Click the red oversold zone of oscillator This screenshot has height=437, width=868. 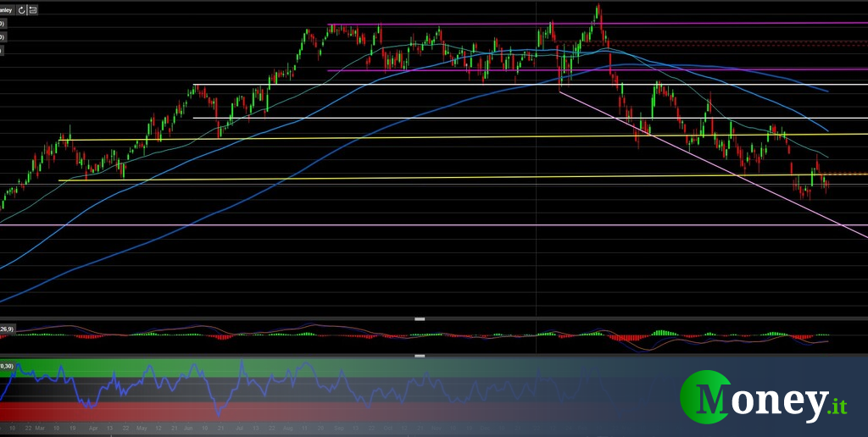tap(127, 409)
